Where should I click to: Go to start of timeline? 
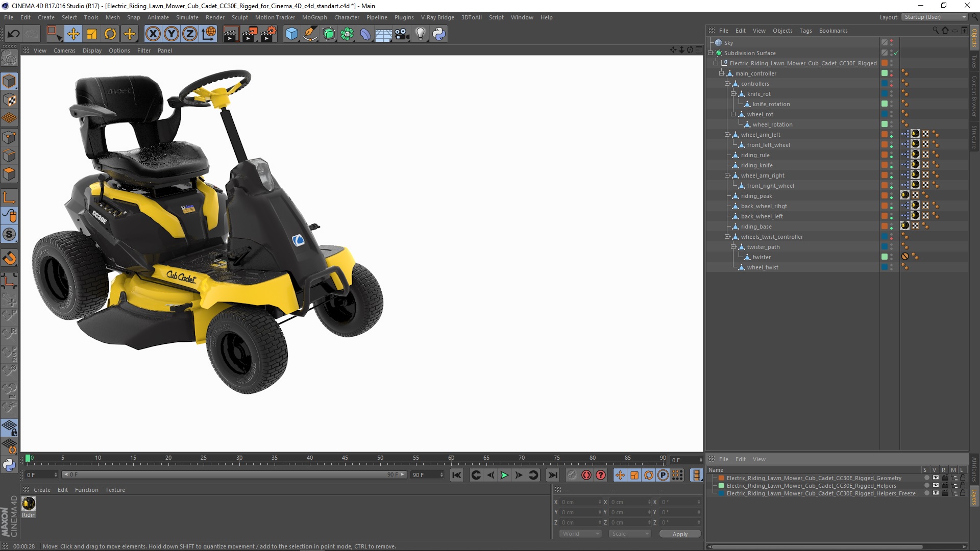[457, 475]
